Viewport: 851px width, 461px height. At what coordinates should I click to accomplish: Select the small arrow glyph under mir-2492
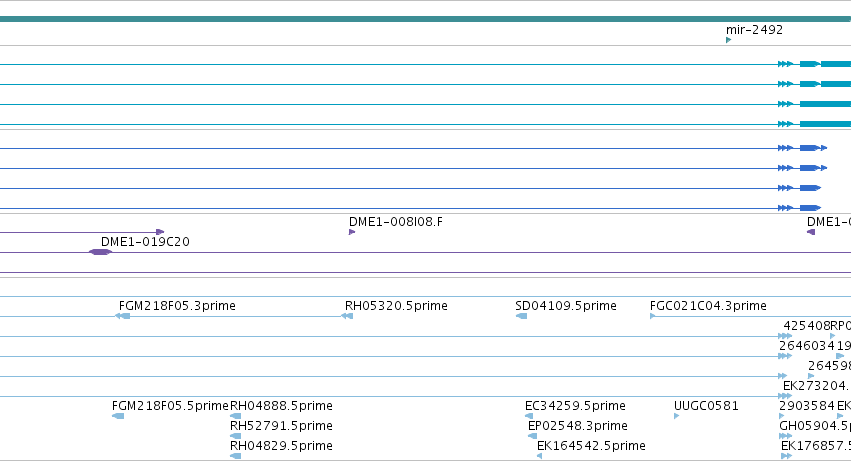(x=728, y=40)
